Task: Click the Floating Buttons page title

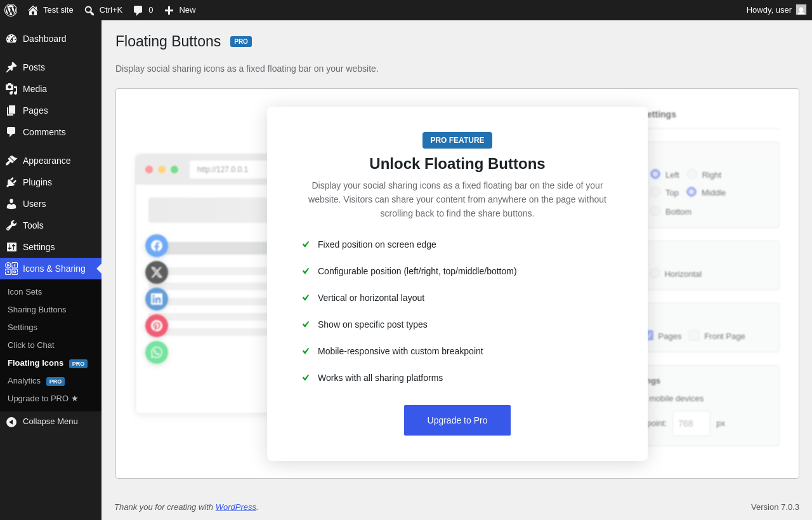Action: 168,41
